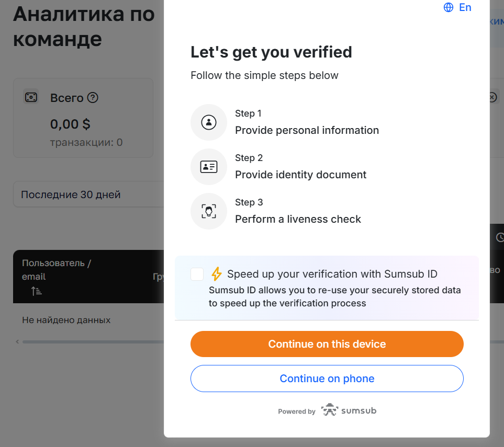Click the help icon next to Всего
Viewport: 504px width, 447px height.
pyautogui.click(x=93, y=98)
